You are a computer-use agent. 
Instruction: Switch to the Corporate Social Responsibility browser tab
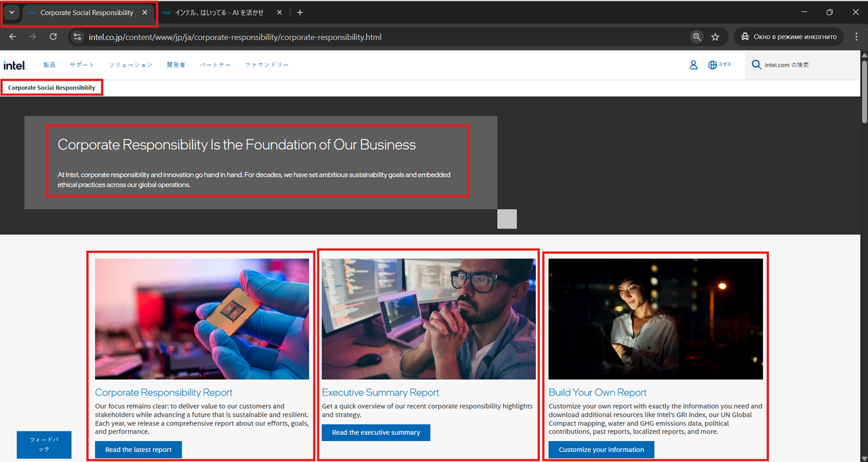coord(87,12)
